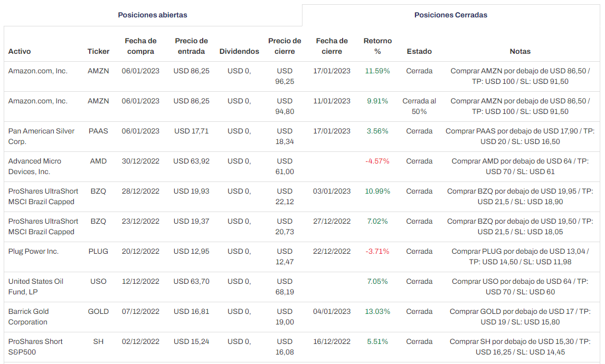Screen dimensions: 605x364
Task: Click the closing date 16/12/2022
Action: 332,342
